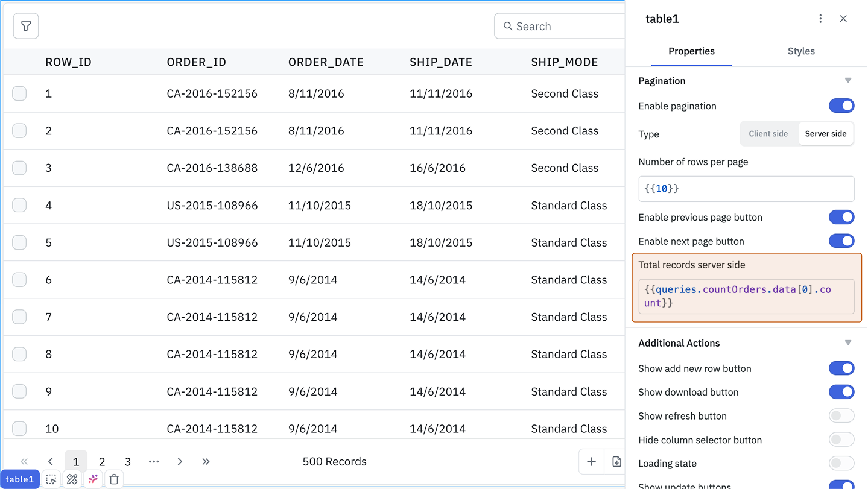Jump to first page double-arrow
This screenshot has width=868, height=489.
24,461
